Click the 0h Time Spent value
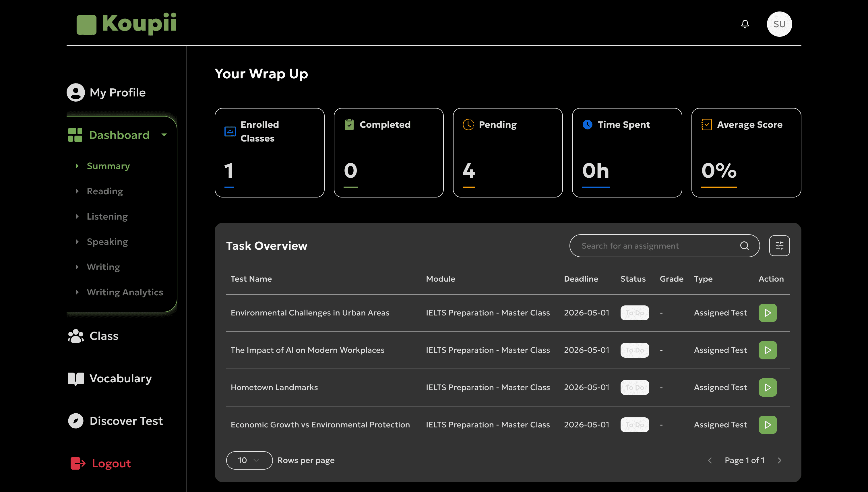Image resolution: width=868 pixels, height=492 pixels. (x=595, y=171)
